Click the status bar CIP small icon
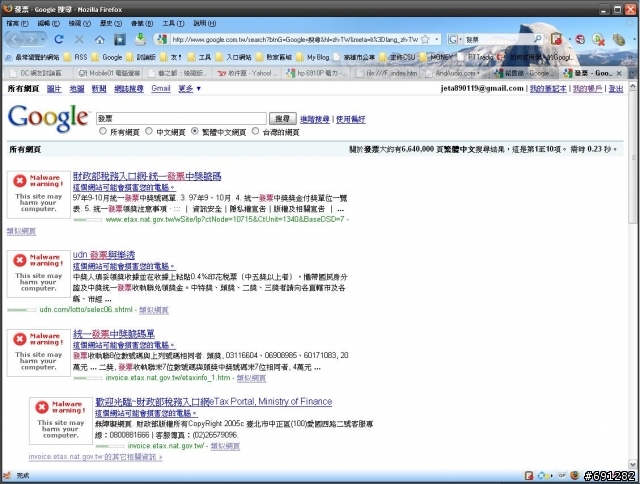The width and height of the screenshot is (640, 484). tap(562, 475)
